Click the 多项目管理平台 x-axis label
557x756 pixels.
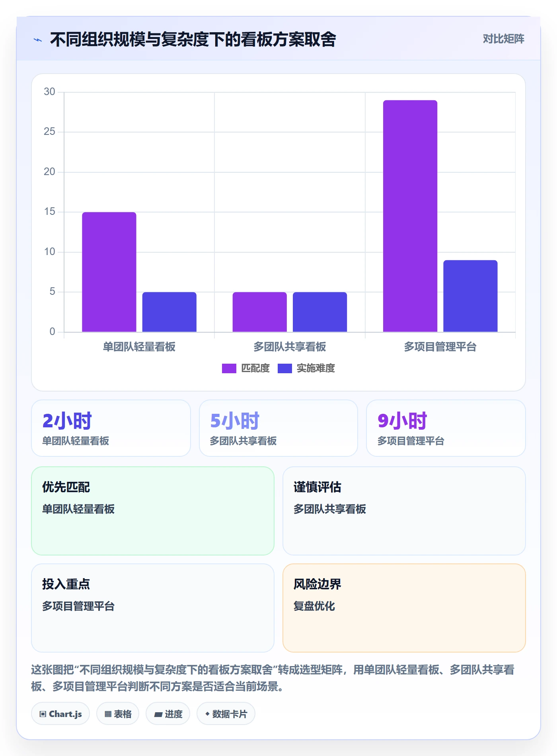pyautogui.click(x=440, y=347)
